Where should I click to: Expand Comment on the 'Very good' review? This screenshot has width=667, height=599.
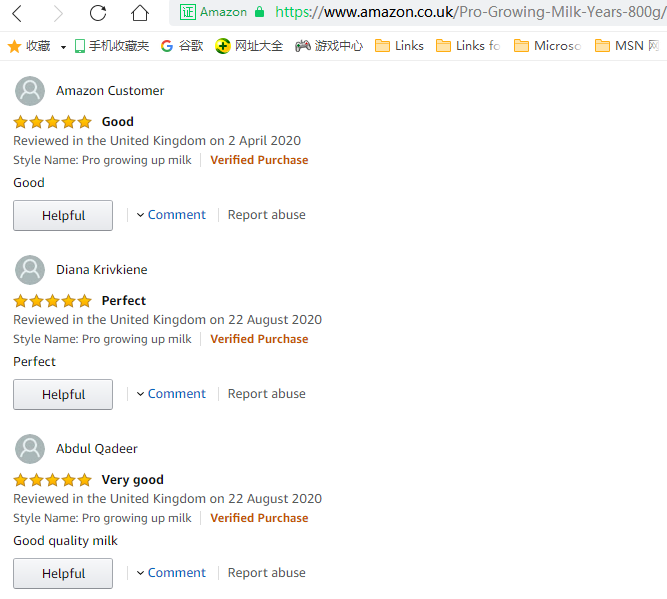(171, 573)
